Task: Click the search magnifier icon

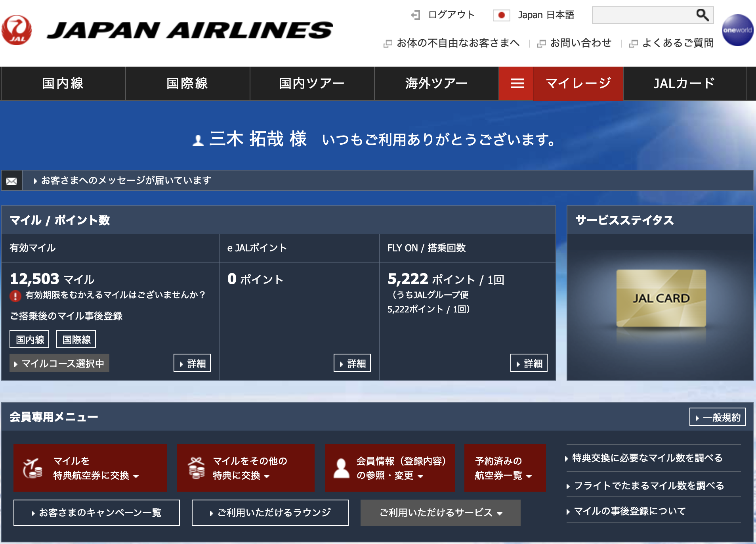Action: pyautogui.click(x=703, y=15)
